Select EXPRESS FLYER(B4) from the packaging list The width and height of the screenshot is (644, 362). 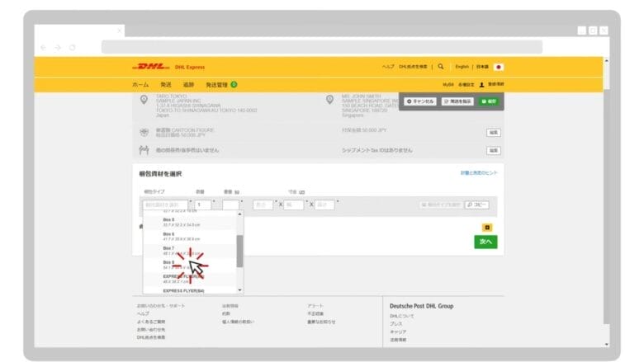tap(189, 290)
